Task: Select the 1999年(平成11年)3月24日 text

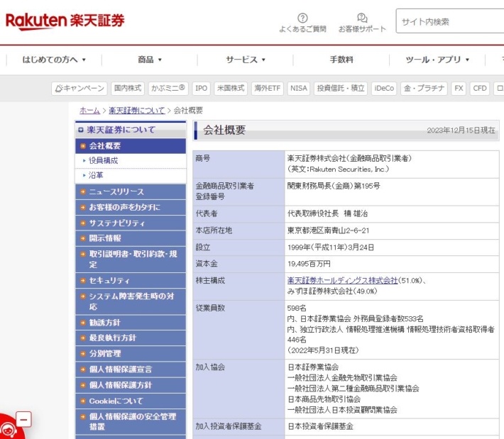Action: (331, 248)
